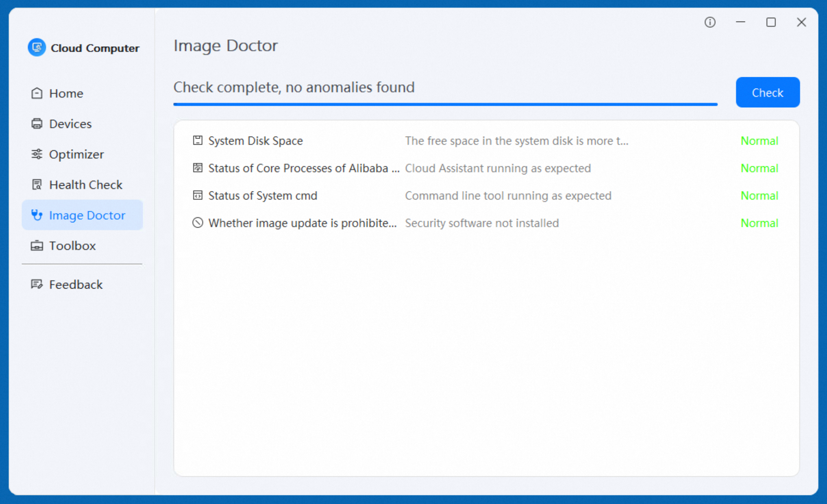
Task: Select the 'Security software not installed' result text
Action: [x=482, y=223]
